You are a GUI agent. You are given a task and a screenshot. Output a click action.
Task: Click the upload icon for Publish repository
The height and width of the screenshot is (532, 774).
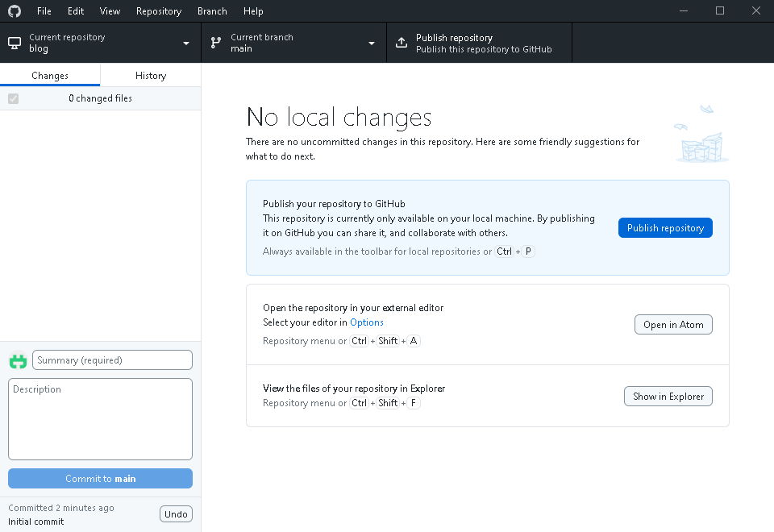(x=402, y=43)
